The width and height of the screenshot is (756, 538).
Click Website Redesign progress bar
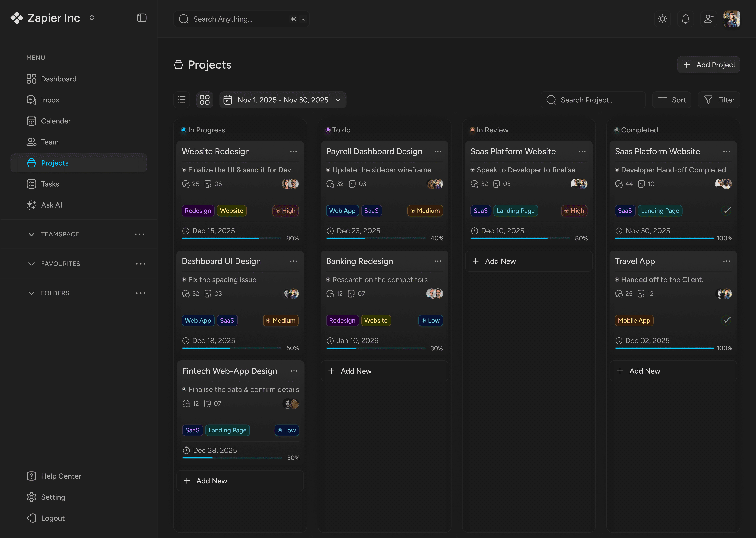pos(231,238)
